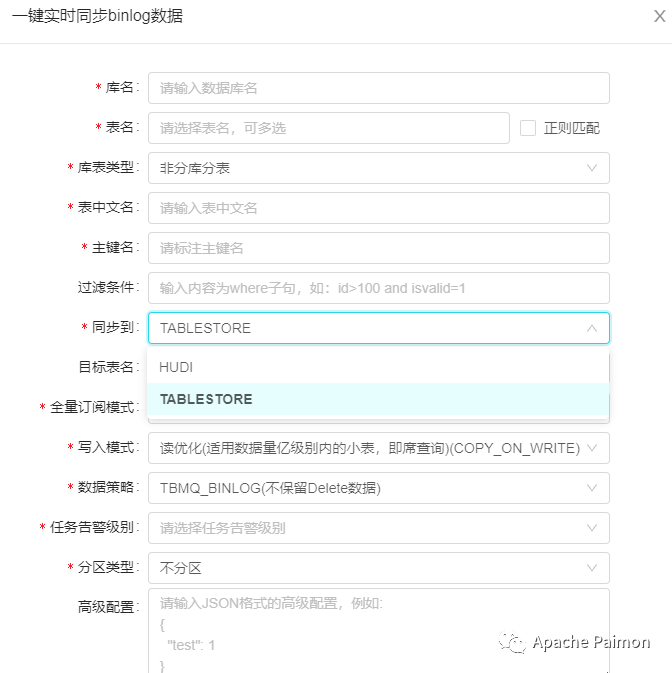Open the 写入模式 COPY_ON_WRITE dropdown

click(x=378, y=448)
